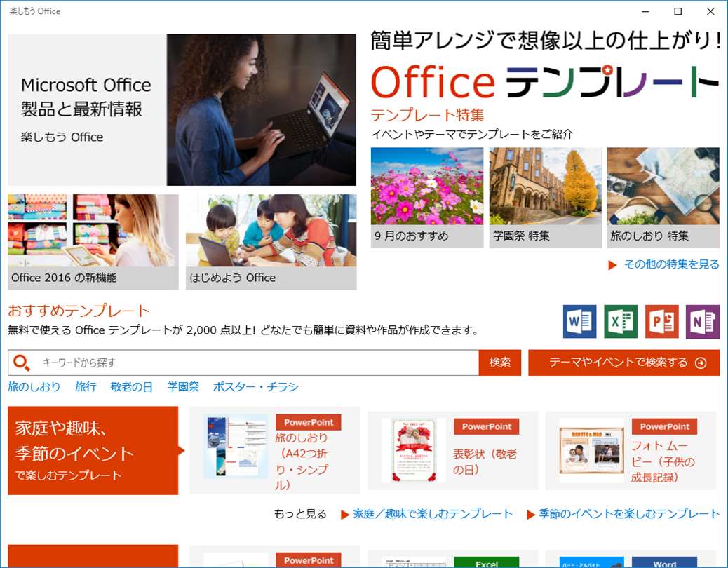
Task: Click the 旅のしおり template preview image
Action: pyautogui.click(x=236, y=446)
